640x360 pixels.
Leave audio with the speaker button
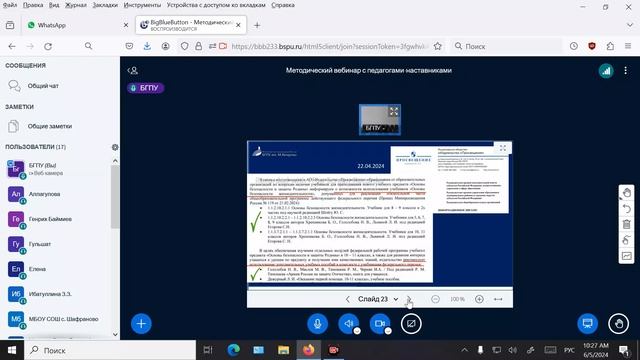click(x=348, y=324)
